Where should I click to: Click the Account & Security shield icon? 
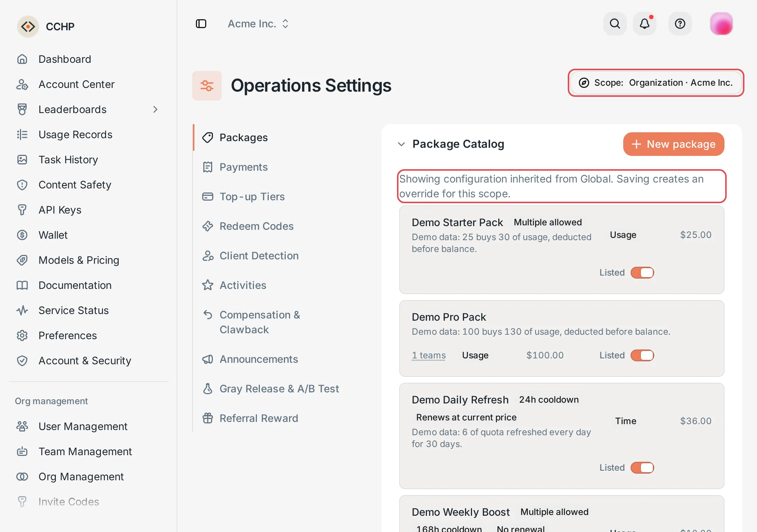22,361
